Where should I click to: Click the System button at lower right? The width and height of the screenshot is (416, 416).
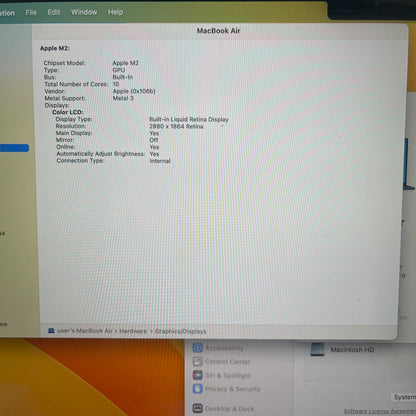[x=404, y=397]
